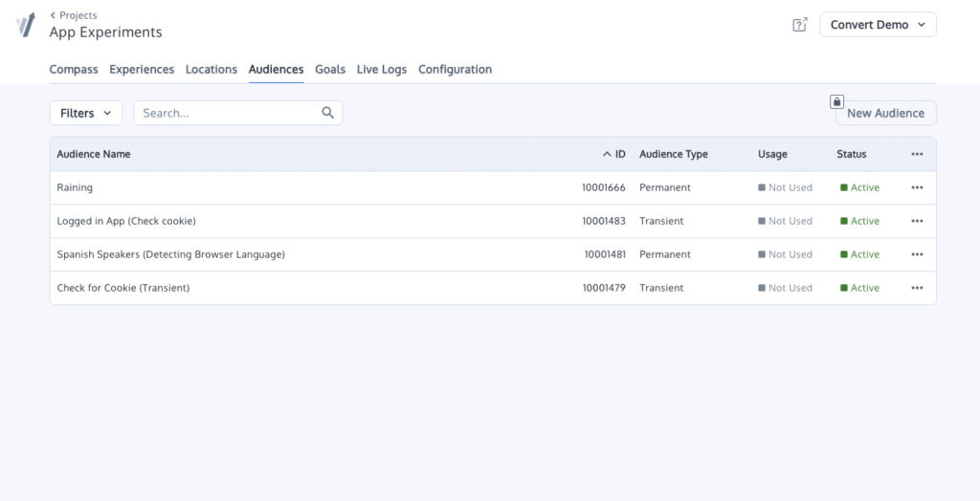Screen dimensions: 980x501
Task: Click the lock icon above New Audience
Action: (x=836, y=101)
